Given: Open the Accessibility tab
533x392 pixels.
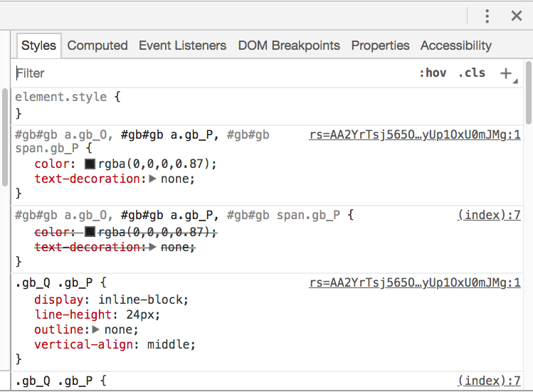Looking at the screenshot, I should point(455,46).
